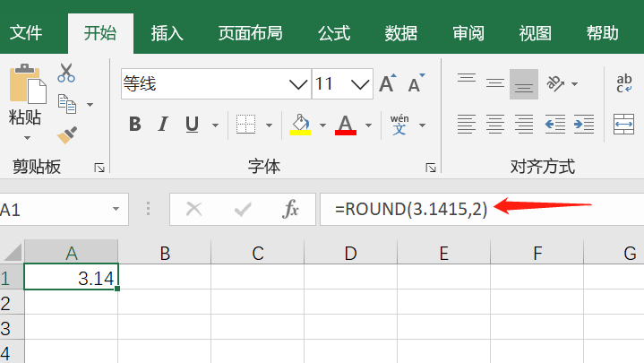The height and width of the screenshot is (363, 644).
Task: Open borders dropdown arrow
Action: [x=269, y=125]
